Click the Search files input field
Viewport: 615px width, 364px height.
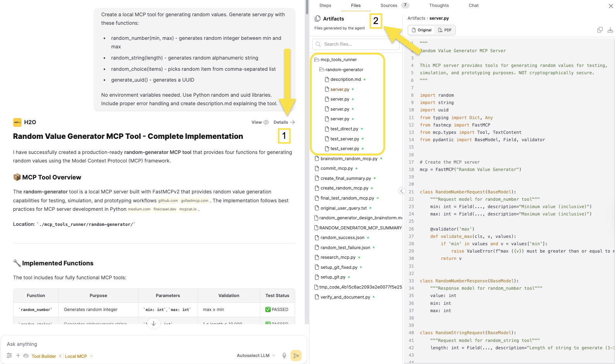point(356,44)
